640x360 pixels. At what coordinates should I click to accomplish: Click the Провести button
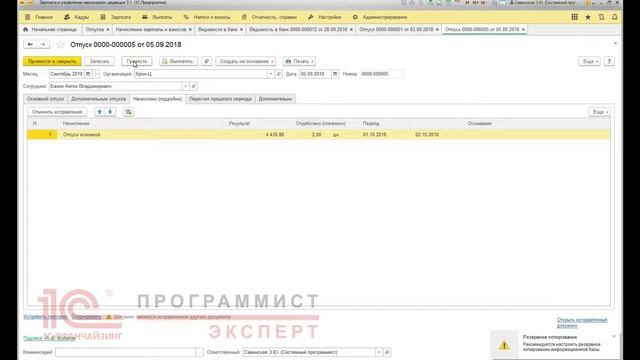pos(137,61)
